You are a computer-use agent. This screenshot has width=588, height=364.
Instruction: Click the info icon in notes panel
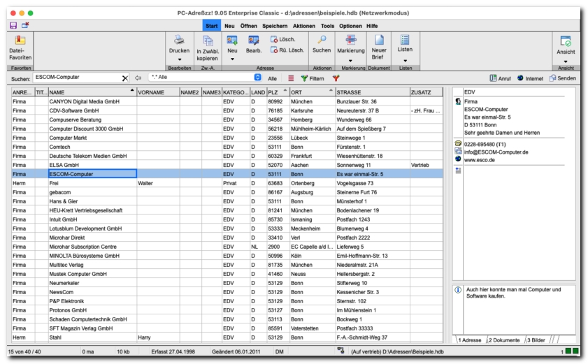click(458, 290)
